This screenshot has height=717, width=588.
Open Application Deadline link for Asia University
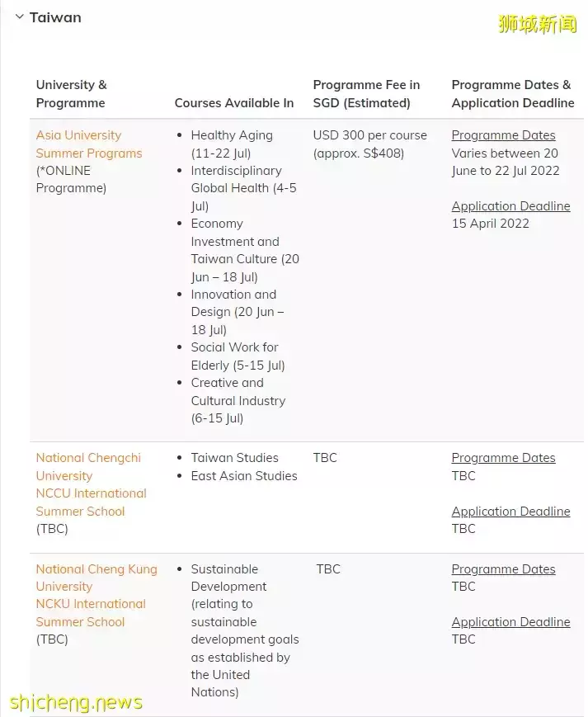[x=510, y=205]
